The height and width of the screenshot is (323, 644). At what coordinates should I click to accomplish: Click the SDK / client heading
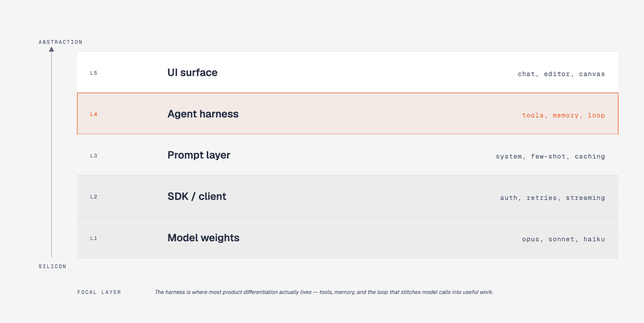click(x=197, y=196)
